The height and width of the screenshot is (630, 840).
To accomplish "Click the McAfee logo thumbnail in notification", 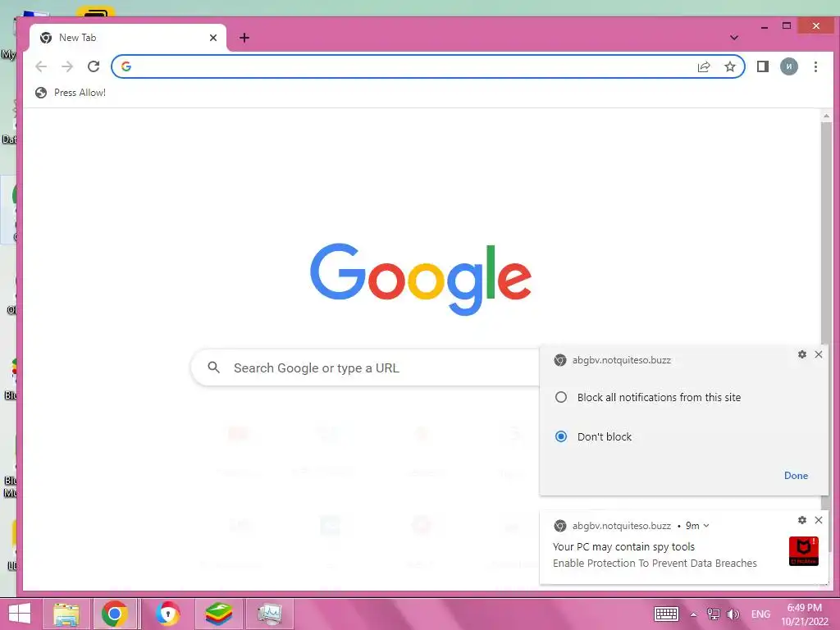I will click(804, 551).
